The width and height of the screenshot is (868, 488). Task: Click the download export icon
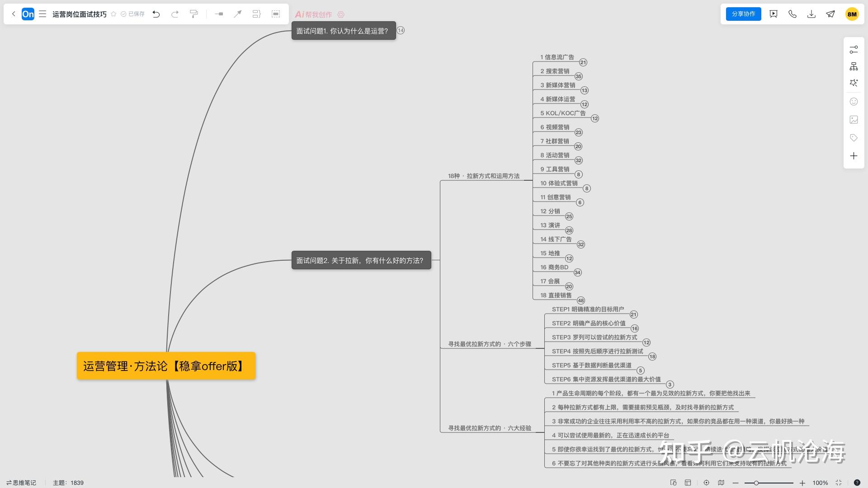coord(811,14)
